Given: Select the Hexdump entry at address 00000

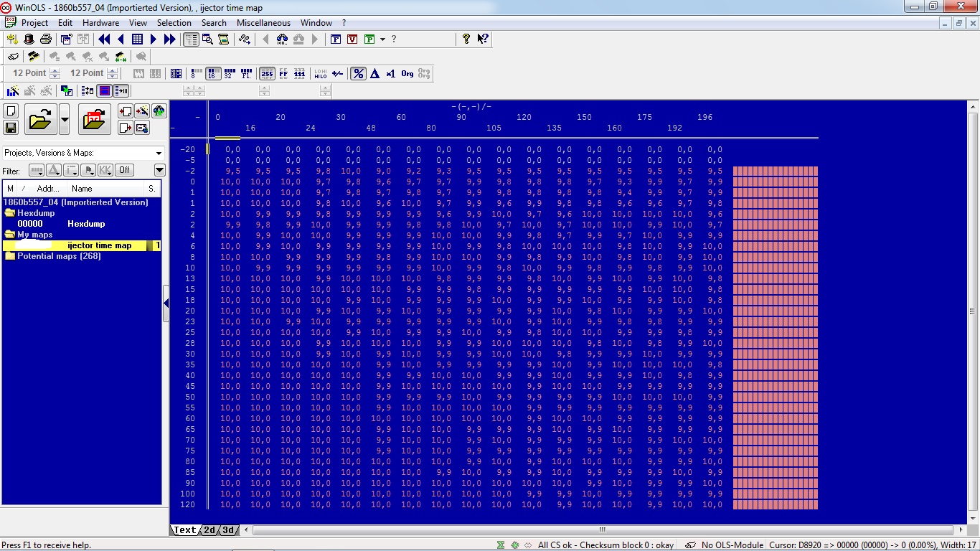Looking at the screenshot, I should coord(86,224).
